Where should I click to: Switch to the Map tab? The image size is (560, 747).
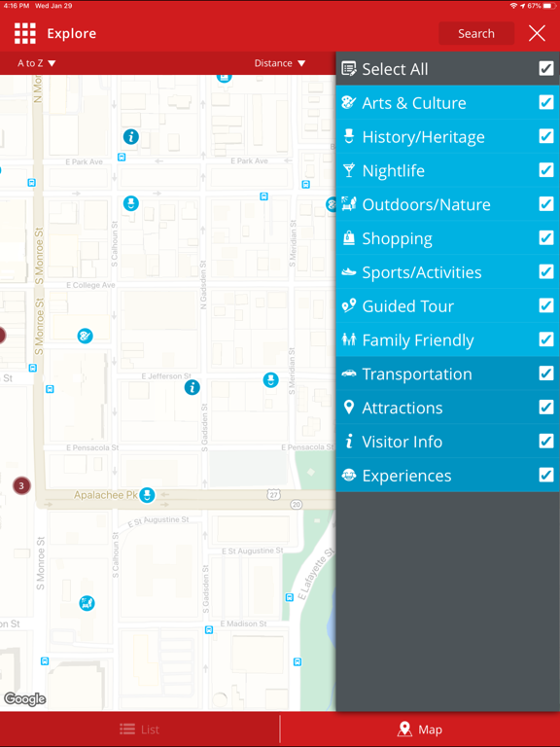[420, 729]
